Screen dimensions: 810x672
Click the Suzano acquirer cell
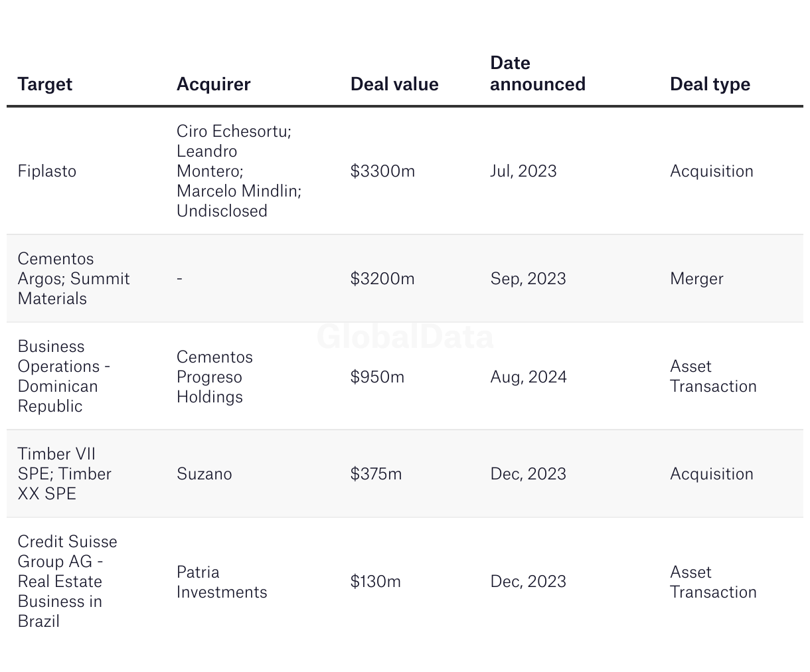coord(204,474)
